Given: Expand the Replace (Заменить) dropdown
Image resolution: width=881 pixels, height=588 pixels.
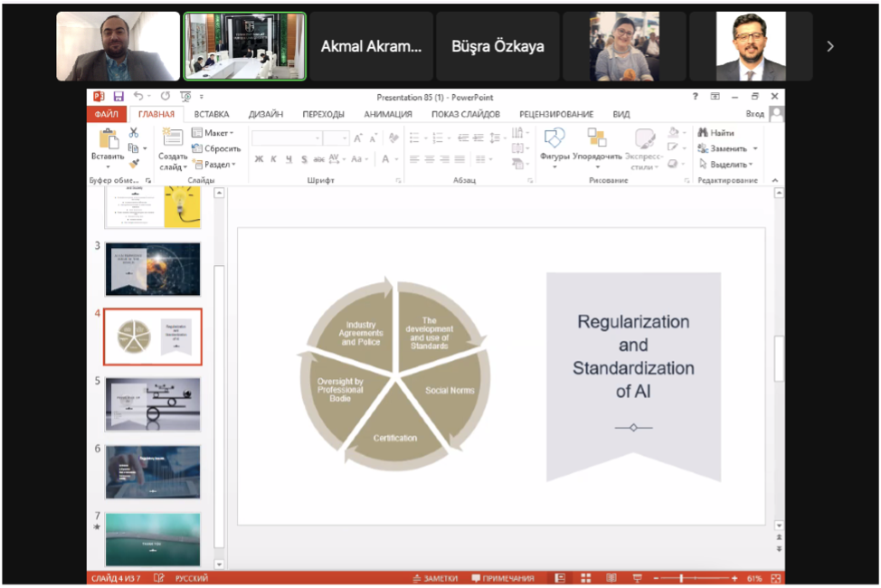Looking at the screenshot, I should tap(755, 148).
